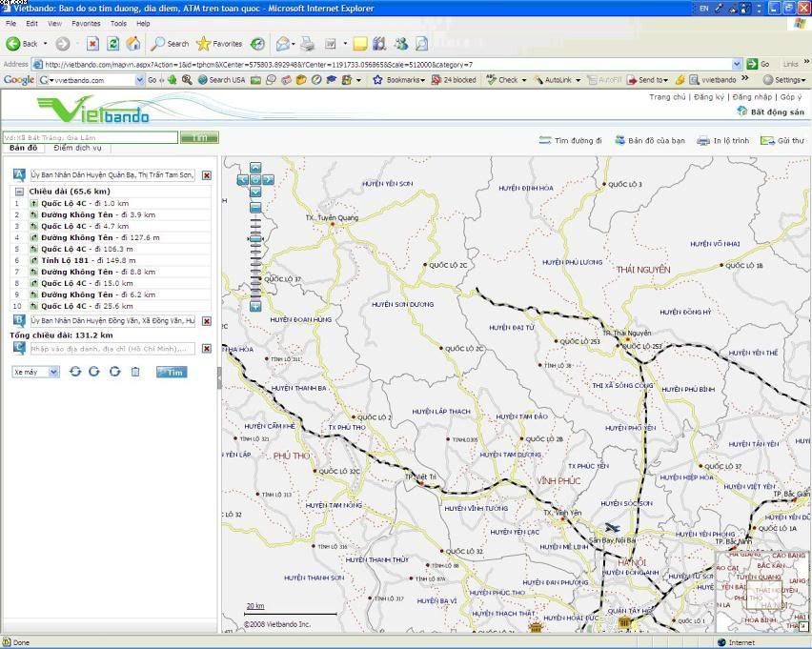Open the browser Search pane

point(170,44)
